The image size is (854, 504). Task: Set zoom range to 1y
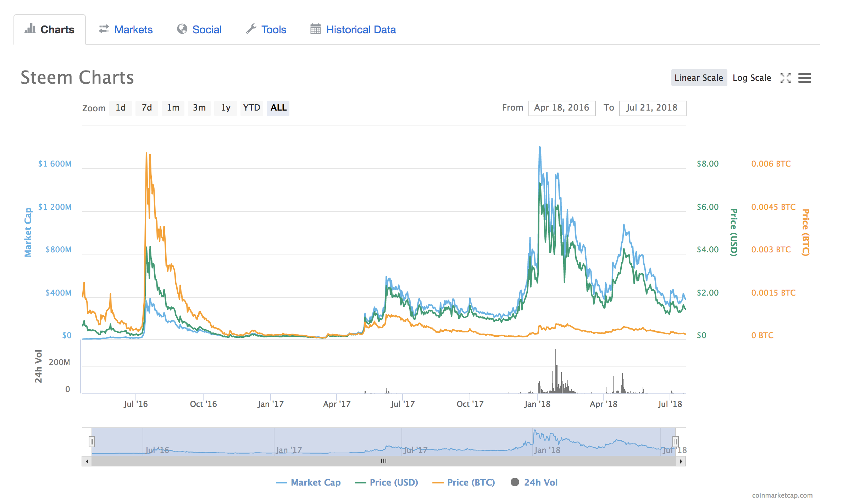coord(226,108)
